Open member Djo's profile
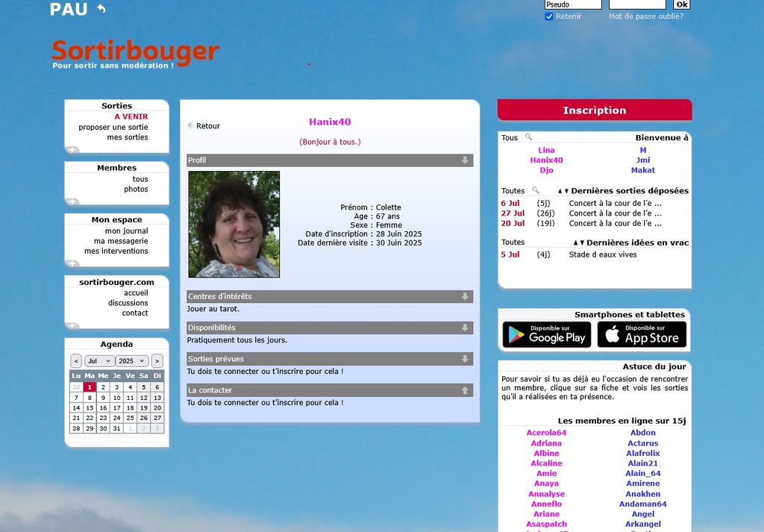Screen dimensions: 764x532 click(x=546, y=170)
